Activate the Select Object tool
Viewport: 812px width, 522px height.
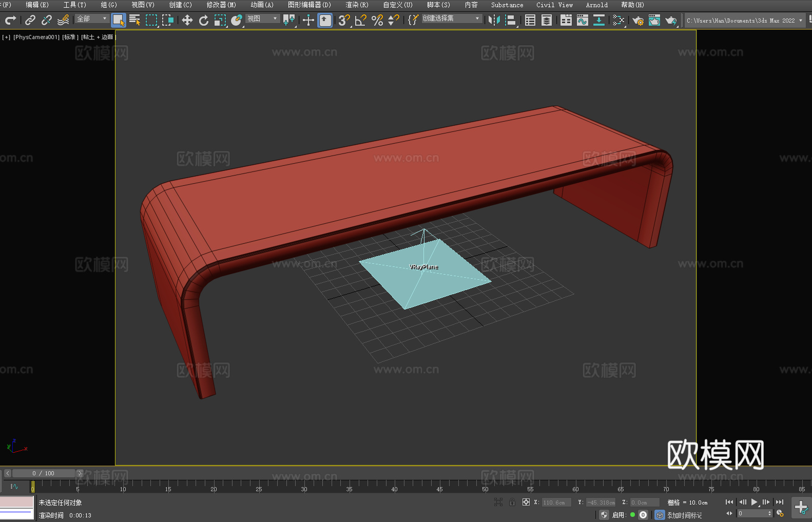[x=119, y=20]
